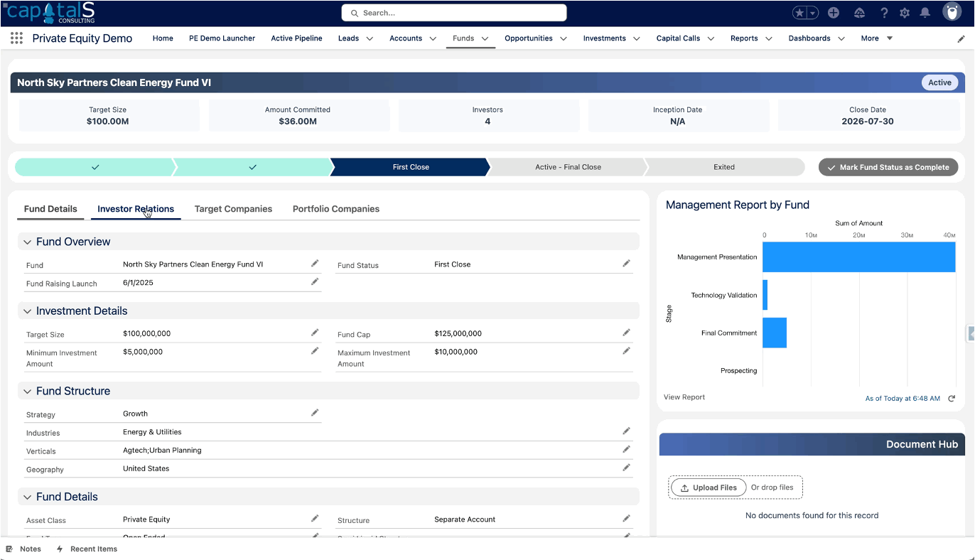Screen dimensions: 975x560
Task: Edit the Strategy field pencil icon
Action: (x=315, y=413)
